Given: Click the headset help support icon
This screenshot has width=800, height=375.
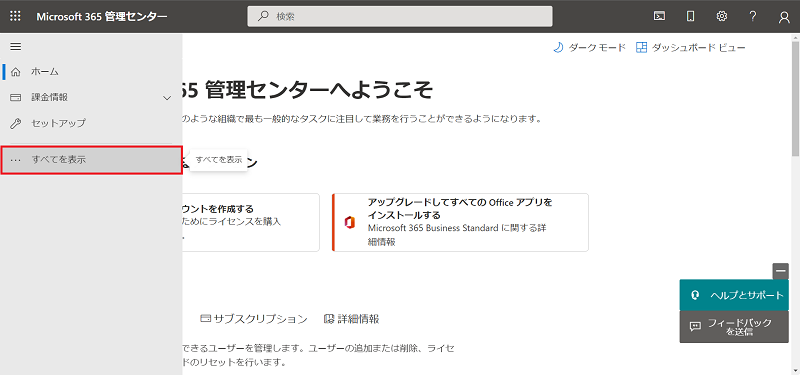Looking at the screenshot, I should (694, 295).
